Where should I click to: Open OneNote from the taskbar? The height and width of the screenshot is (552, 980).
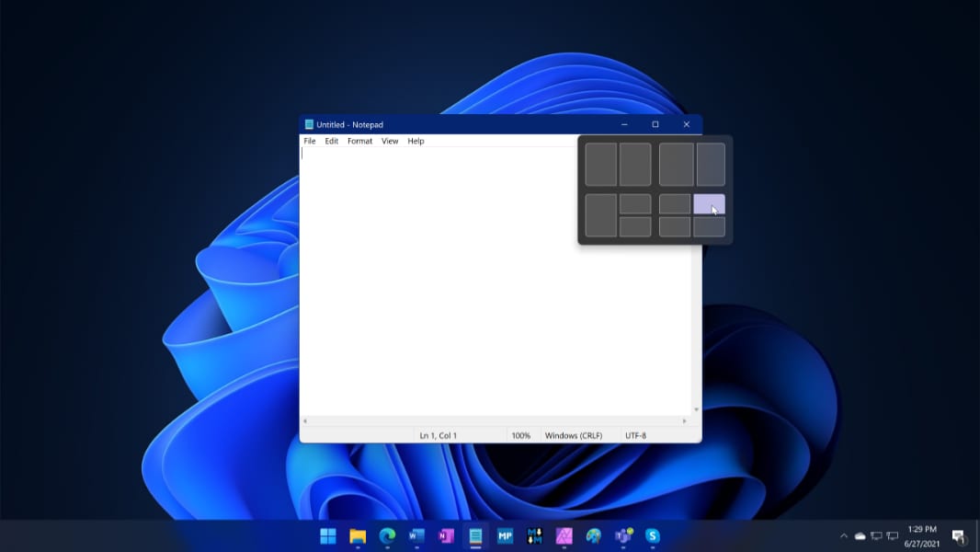click(446, 535)
